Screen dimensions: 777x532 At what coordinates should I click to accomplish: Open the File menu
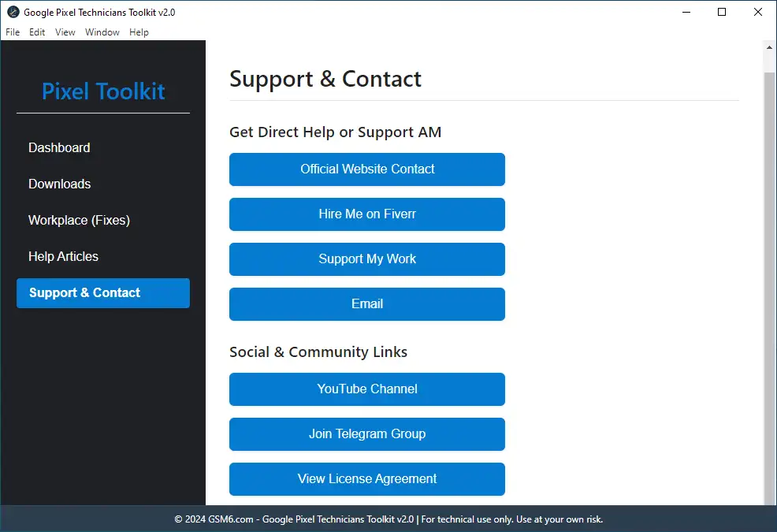(13, 32)
